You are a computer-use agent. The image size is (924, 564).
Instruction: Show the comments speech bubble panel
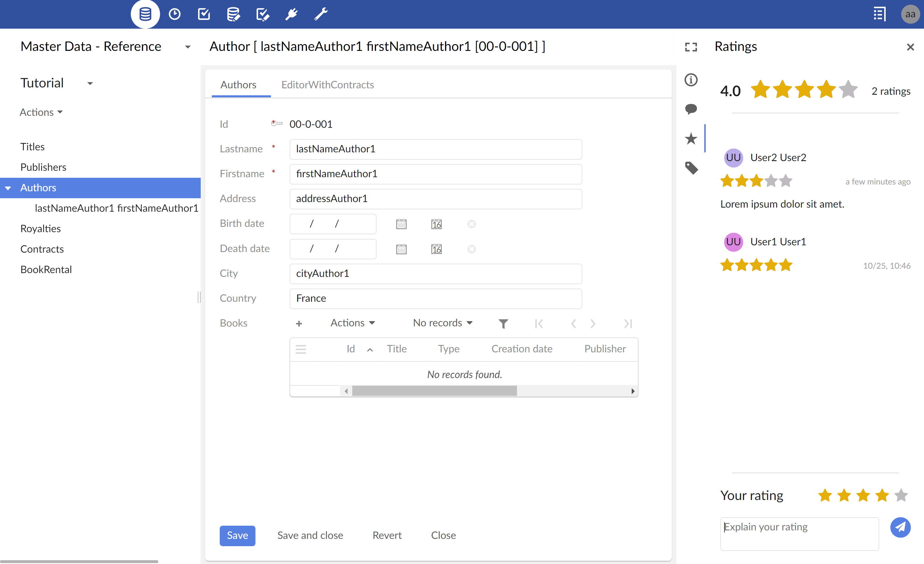coord(691,109)
